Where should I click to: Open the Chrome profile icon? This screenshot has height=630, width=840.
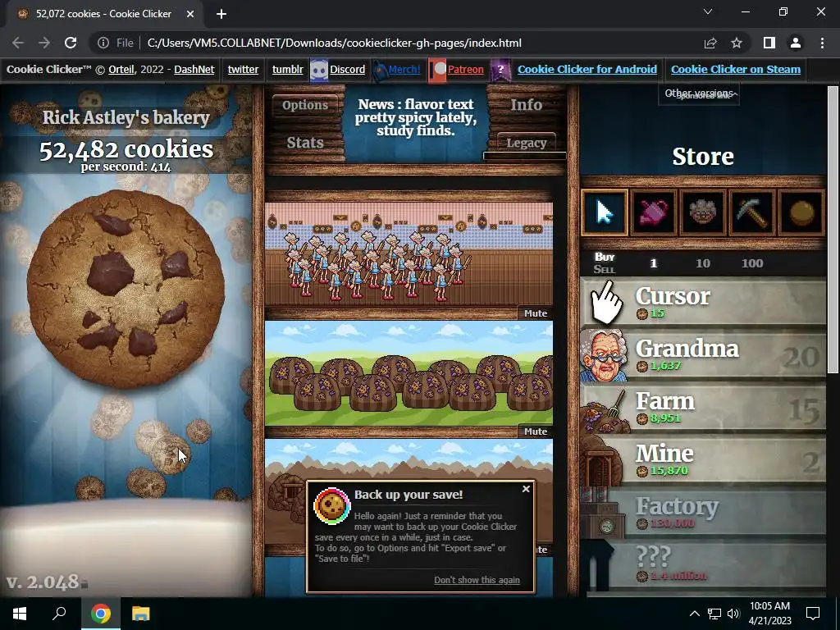pos(796,43)
